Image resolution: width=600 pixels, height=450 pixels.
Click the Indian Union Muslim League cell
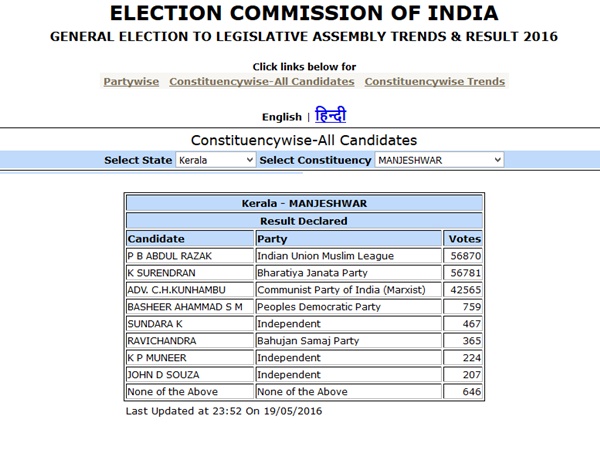tap(326, 256)
